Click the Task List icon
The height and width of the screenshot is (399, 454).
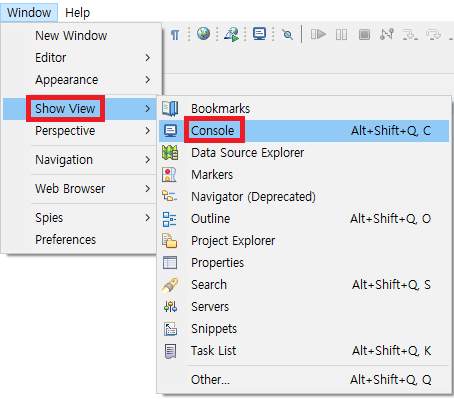170,351
